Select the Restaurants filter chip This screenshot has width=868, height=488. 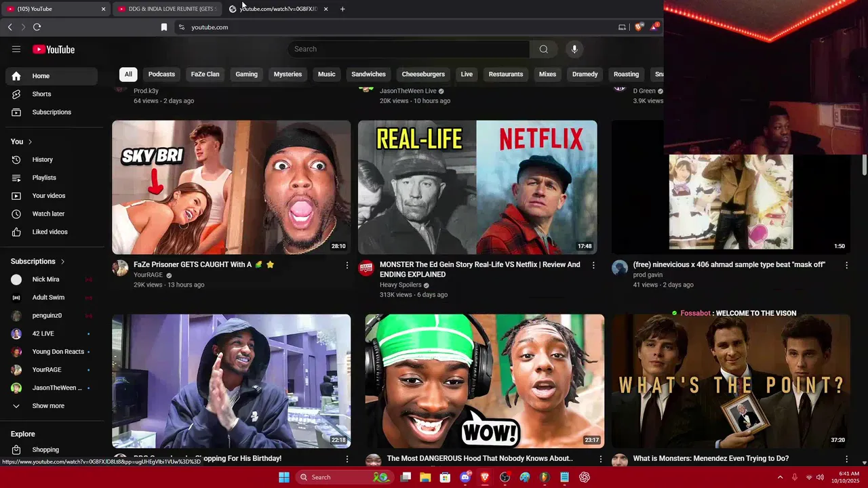click(x=506, y=75)
